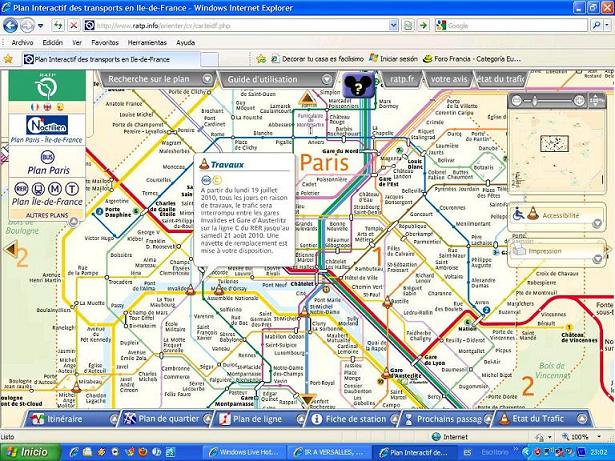Expand the Accessibilité panel arrow
This screenshot has height=461, width=615.
coord(597,224)
